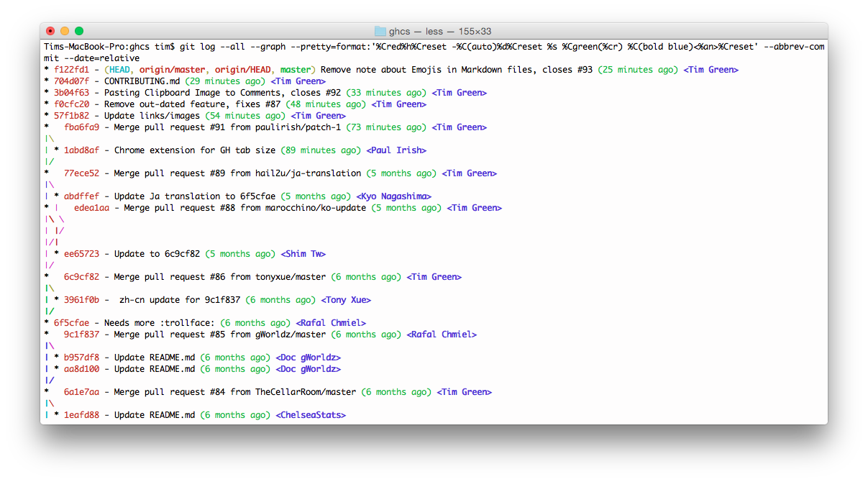This screenshot has width=868, height=482.
Task: Click the cyan HEAD ref label
Action: [x=119, y=70]
